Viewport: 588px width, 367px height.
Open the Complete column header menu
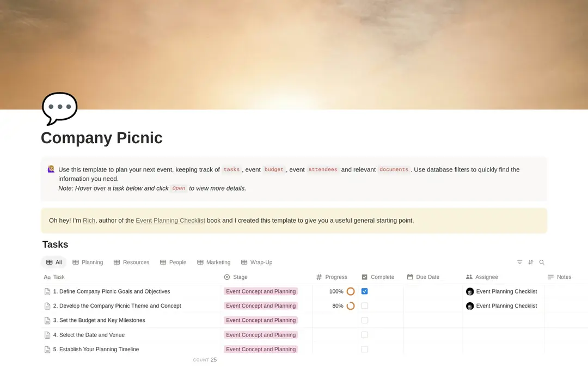pyautogui.click(x=378, y=277)
